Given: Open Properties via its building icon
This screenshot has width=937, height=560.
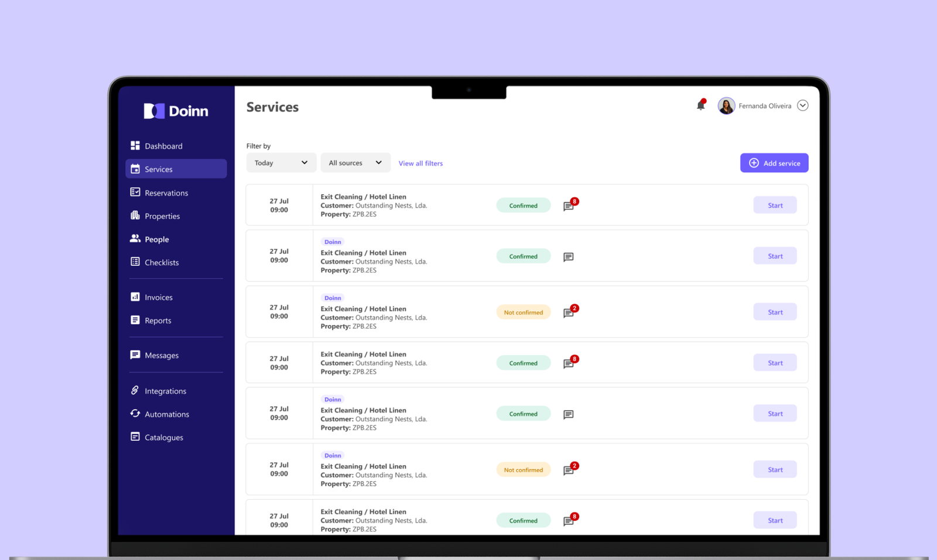Looking at the screenshot, I should (135, 215).
